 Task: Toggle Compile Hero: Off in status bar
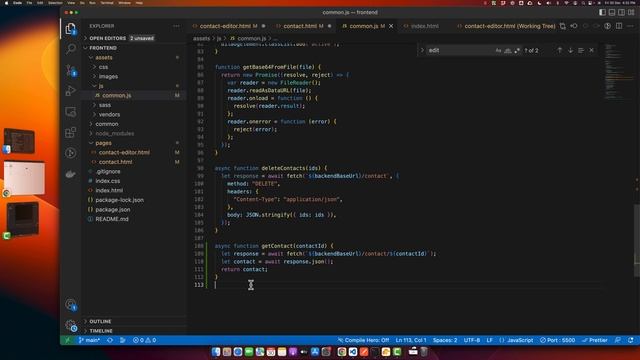point(363,340)
